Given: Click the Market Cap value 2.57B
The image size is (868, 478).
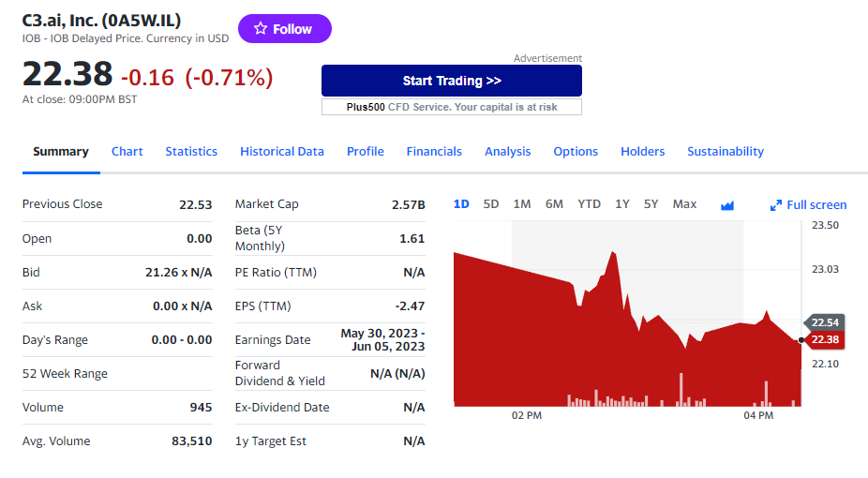Looking at the screenshot, I should pyautogui.click(x=409, y=204).
